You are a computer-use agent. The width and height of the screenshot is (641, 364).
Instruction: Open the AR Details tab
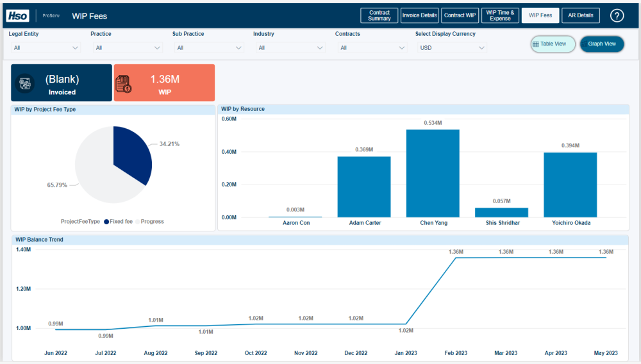(581, 15)
